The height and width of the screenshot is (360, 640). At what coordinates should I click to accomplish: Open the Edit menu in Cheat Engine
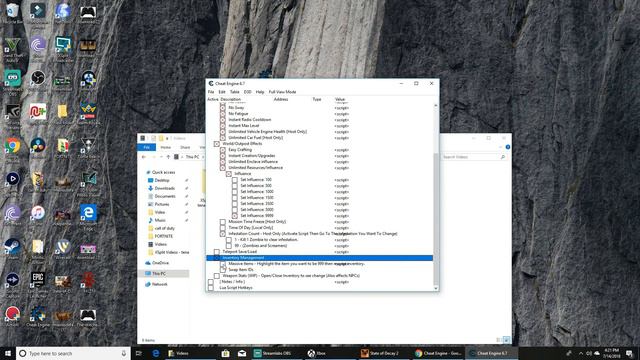coord(222,92)
